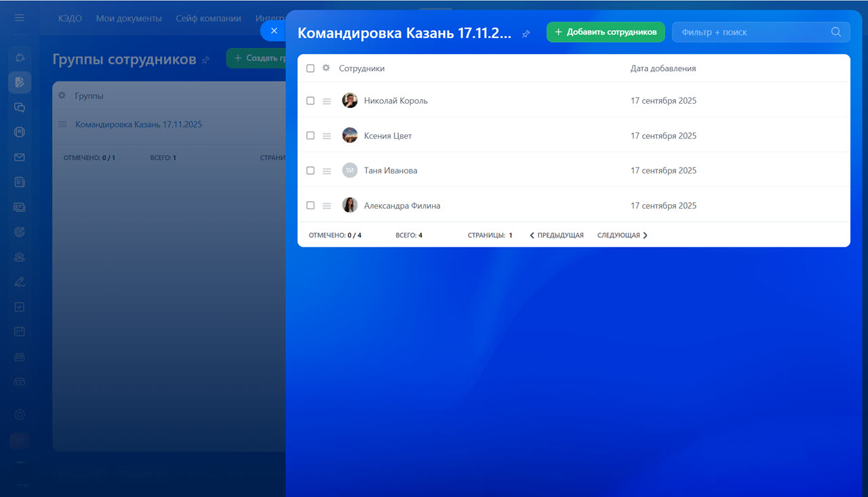Open the mail icon in left sidebar
868x497 pixels.
tap(20, 157)
